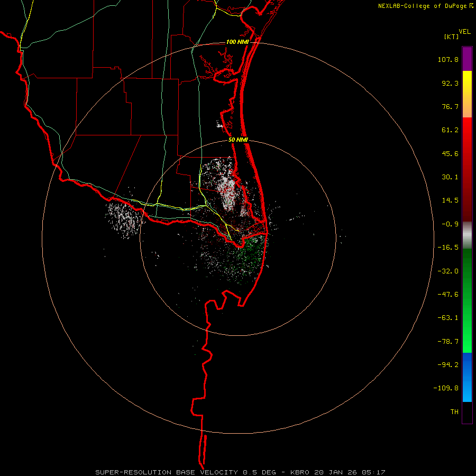
Task: Select the 107.8 legend value
Action: pyautogui.click(x=448, y=59)
